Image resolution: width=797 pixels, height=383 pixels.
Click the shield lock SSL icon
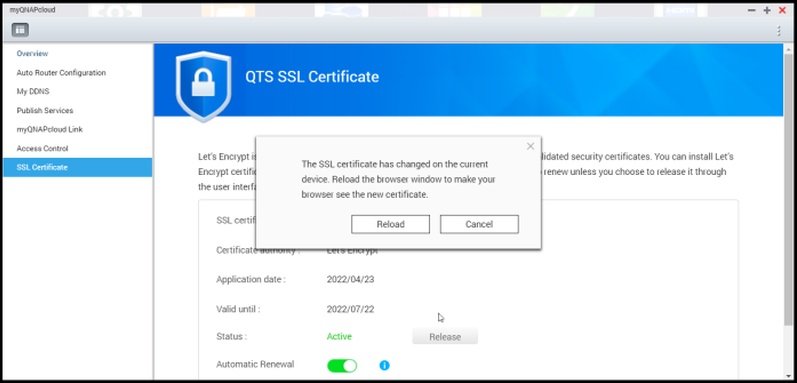point(203,86)
